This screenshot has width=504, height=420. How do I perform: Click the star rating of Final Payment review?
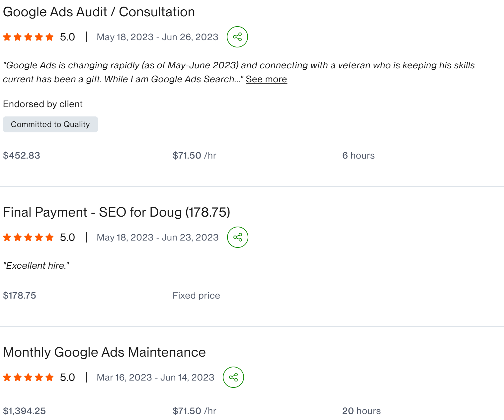point(28,237)
